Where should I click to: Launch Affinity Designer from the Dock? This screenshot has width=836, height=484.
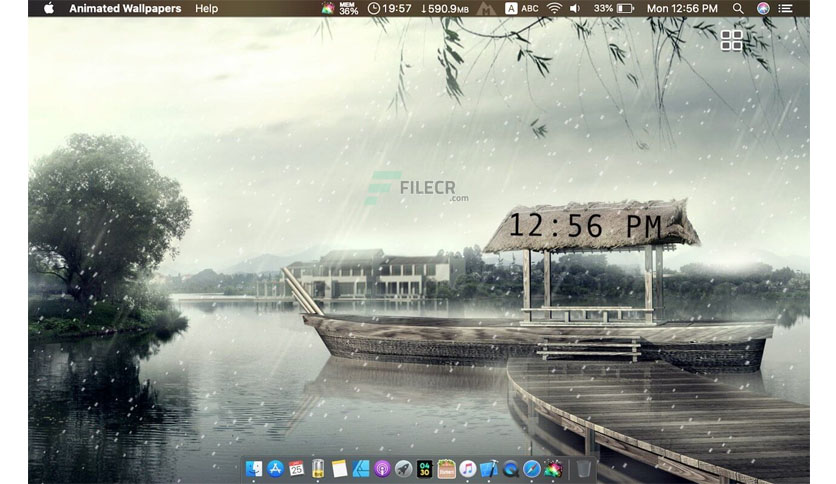tap(361, 469)
